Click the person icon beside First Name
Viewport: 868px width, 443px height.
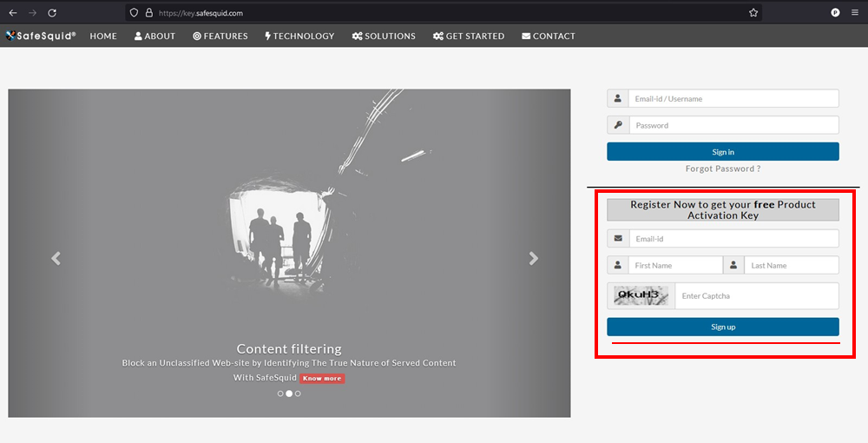(x=618, y=265)
